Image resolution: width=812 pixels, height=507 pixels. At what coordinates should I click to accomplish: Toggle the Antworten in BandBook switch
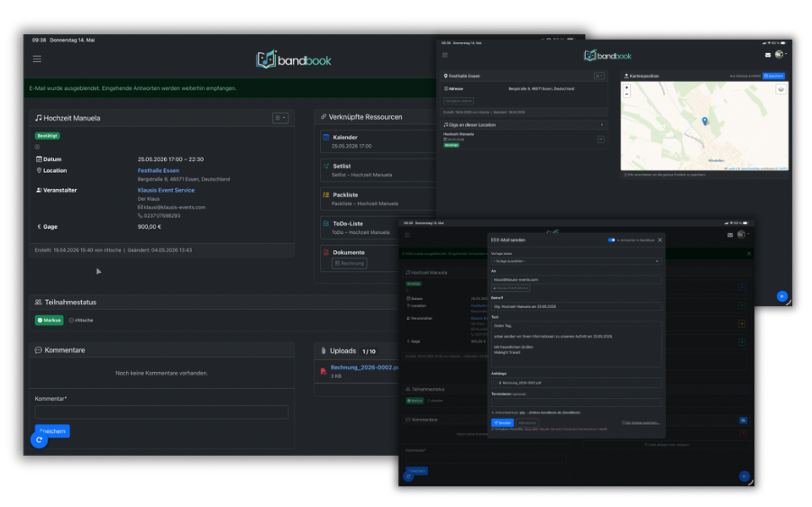tap(612, 240)
